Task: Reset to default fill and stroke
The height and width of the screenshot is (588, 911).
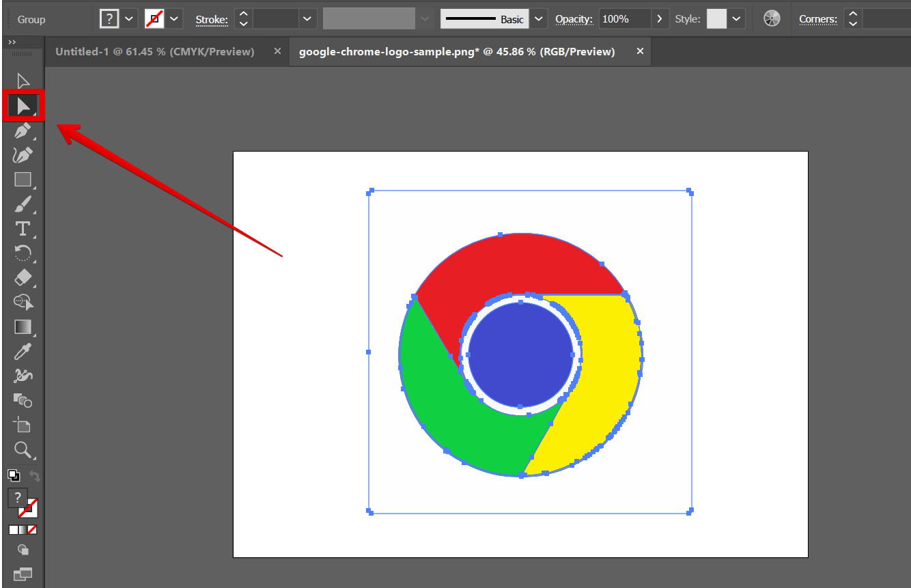Action: click(13, 475)
